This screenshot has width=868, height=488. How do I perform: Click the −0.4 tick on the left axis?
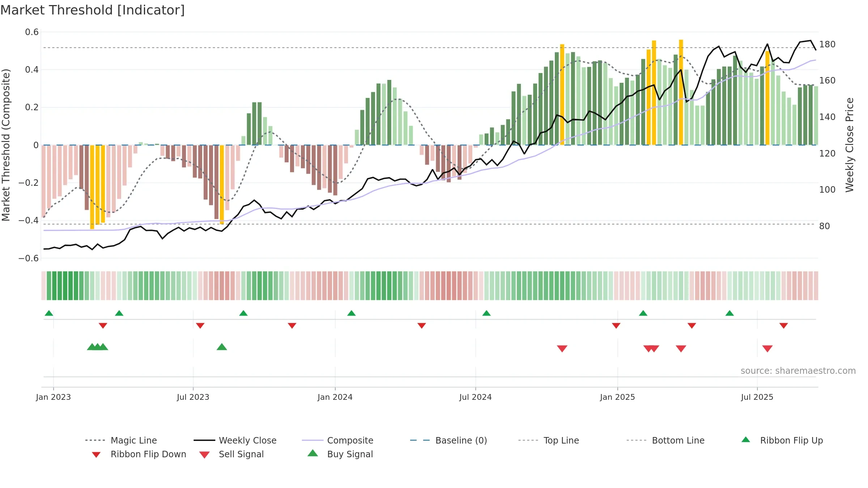pos(28,220)
